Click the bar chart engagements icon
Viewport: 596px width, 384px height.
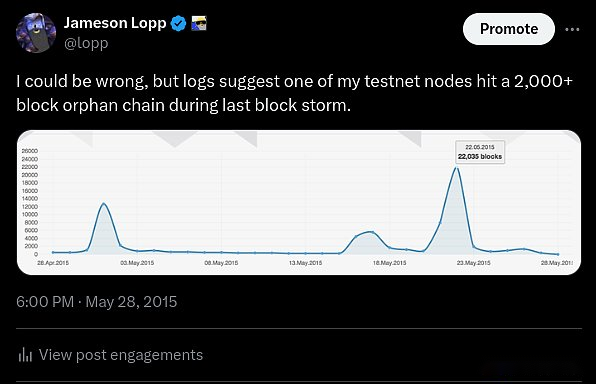(25, 355)
